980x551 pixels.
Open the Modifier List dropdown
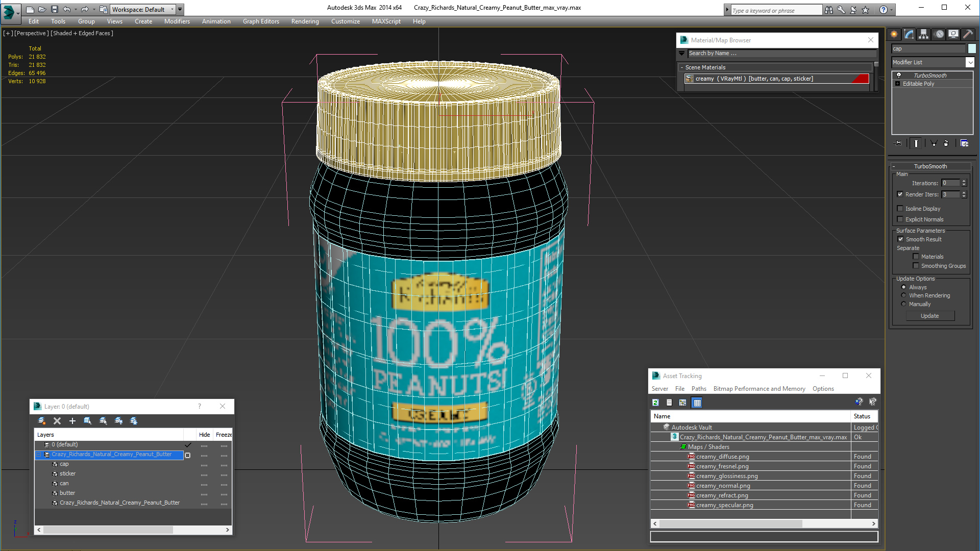coord(970,62)
